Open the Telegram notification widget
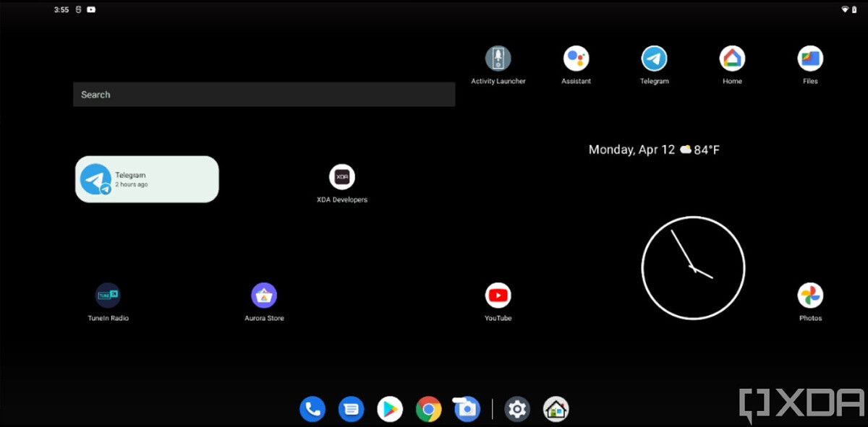 click(x=147, y=178)
